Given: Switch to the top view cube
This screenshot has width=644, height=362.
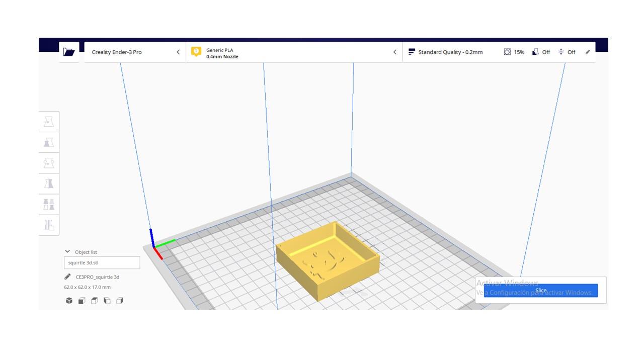Looking at the screenshot, I should 94,301.
